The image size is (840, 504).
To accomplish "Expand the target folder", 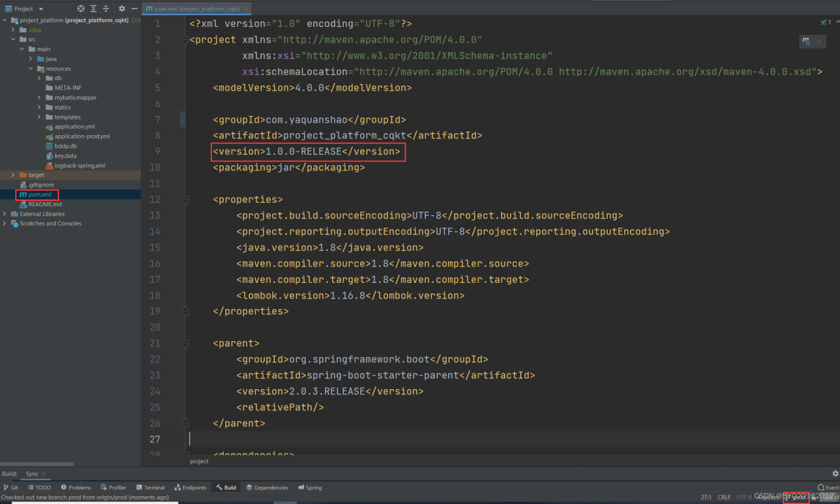I will [x=14, y=175].
